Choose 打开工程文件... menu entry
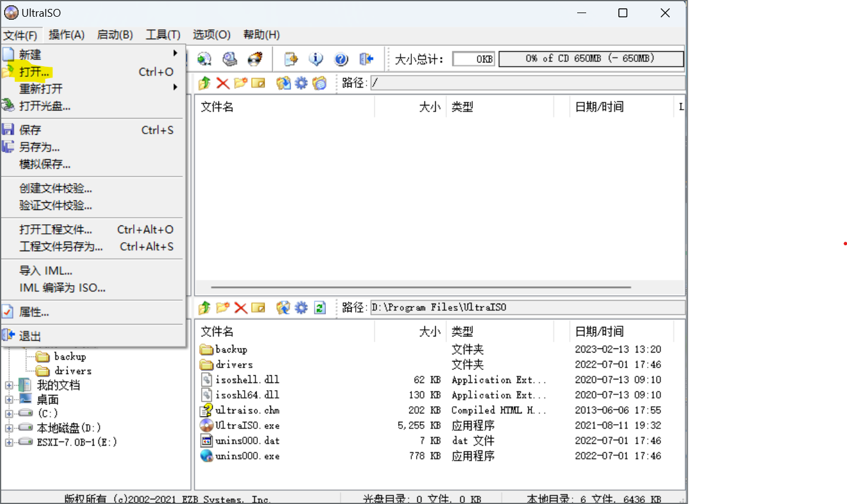The width and height of the screenshot is (847, 504). click(x=93, y=229)
